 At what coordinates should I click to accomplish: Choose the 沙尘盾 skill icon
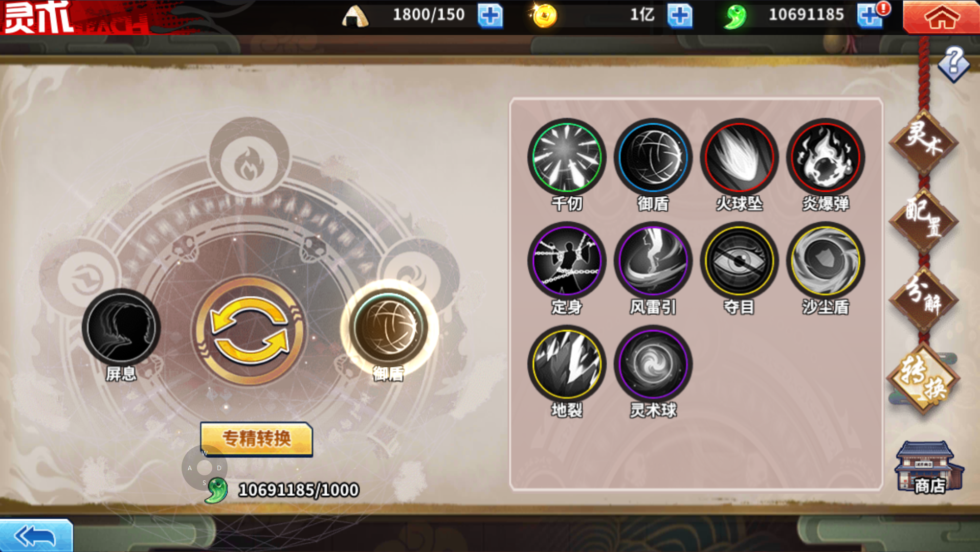(x=826, y=261)
